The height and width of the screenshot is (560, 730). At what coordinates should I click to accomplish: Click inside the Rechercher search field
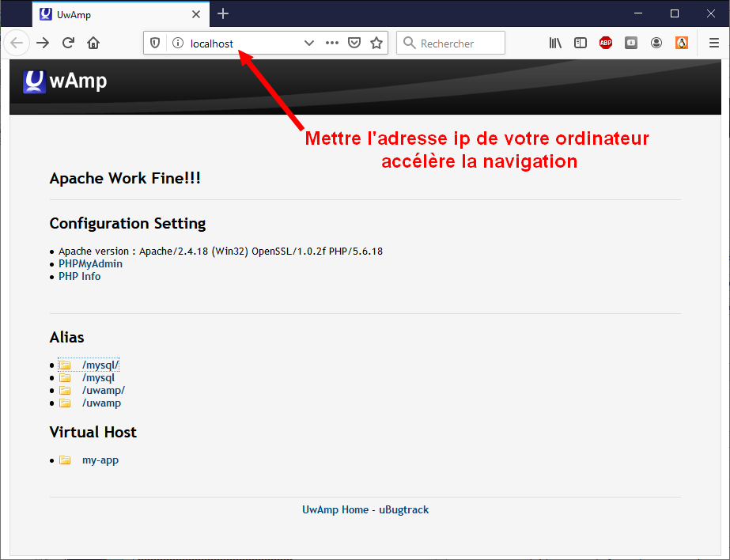pyautogui.click(x=451, y=43)
